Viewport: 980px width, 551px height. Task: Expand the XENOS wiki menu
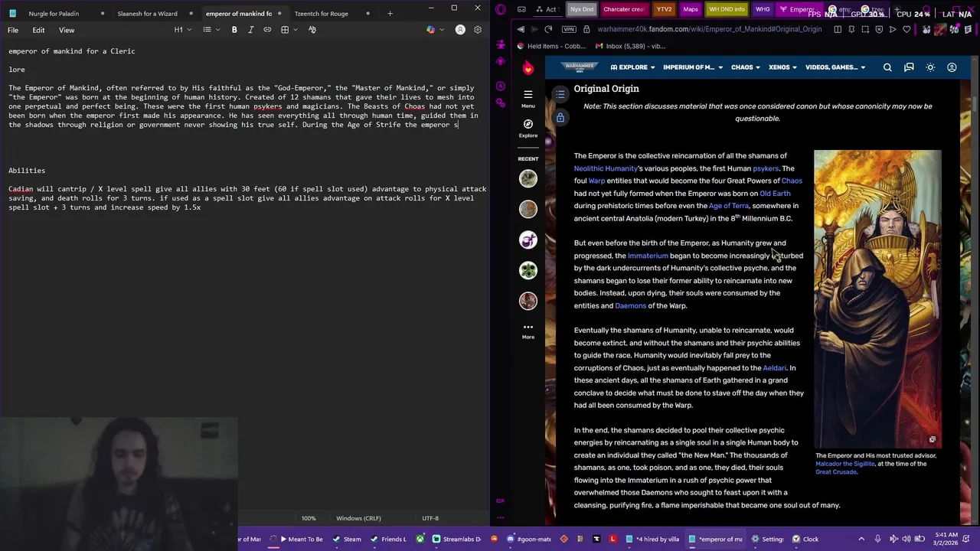pos(783,67)
